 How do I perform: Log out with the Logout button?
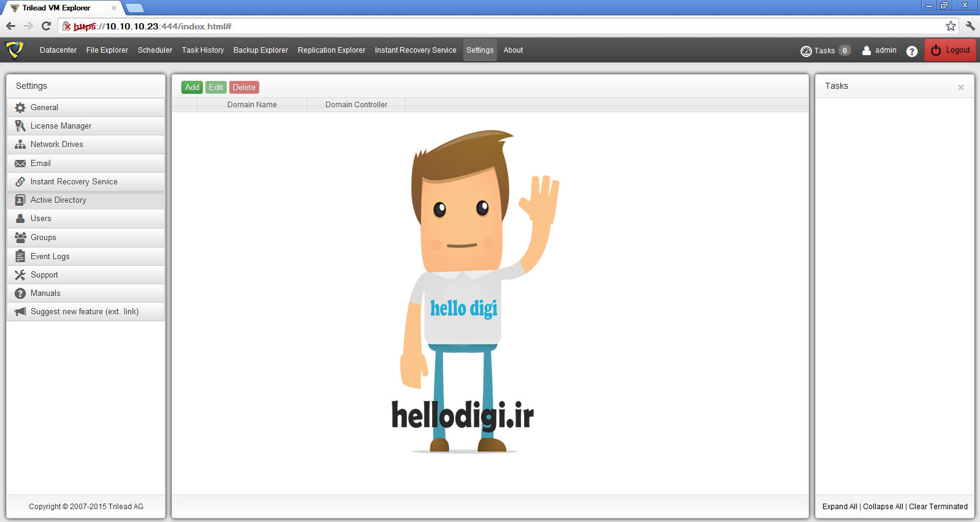tap(951, 50)
